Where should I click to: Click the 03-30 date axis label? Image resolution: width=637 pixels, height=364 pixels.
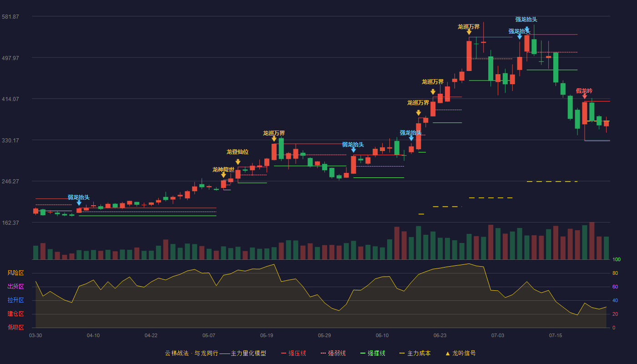tap(35, 335)
